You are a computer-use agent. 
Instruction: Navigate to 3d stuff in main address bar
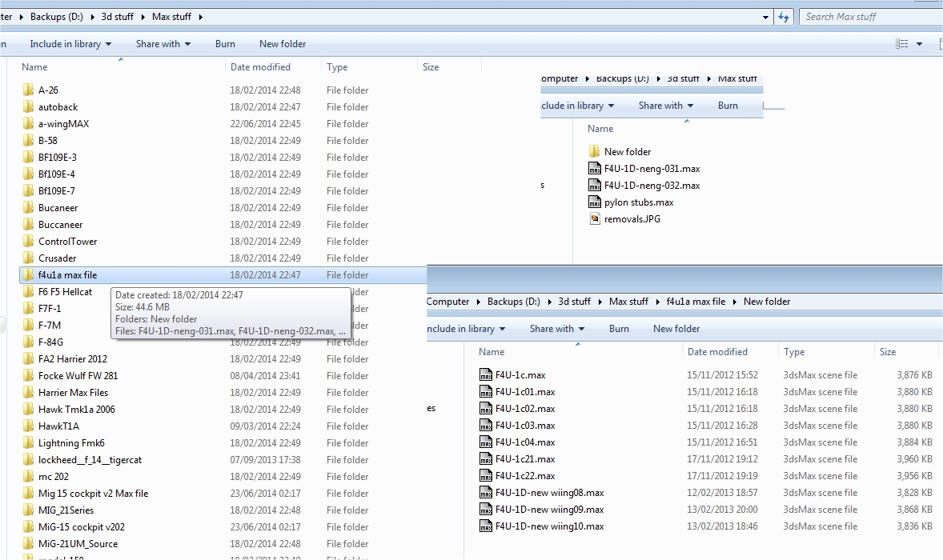pyautogui.click(x=117, y=17)
